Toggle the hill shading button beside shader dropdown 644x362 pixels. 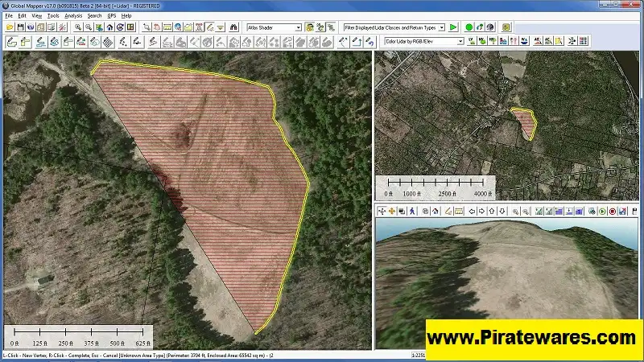pos(309,27)
